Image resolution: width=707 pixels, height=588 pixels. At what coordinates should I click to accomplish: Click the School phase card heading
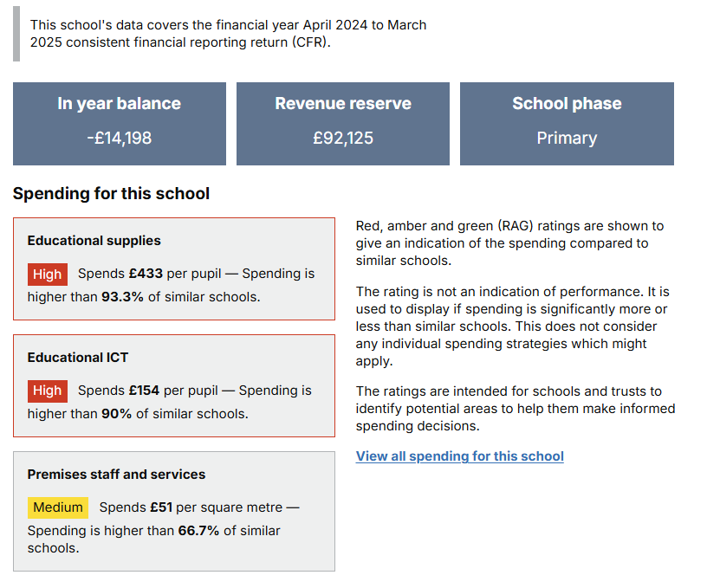pos(567,104)
